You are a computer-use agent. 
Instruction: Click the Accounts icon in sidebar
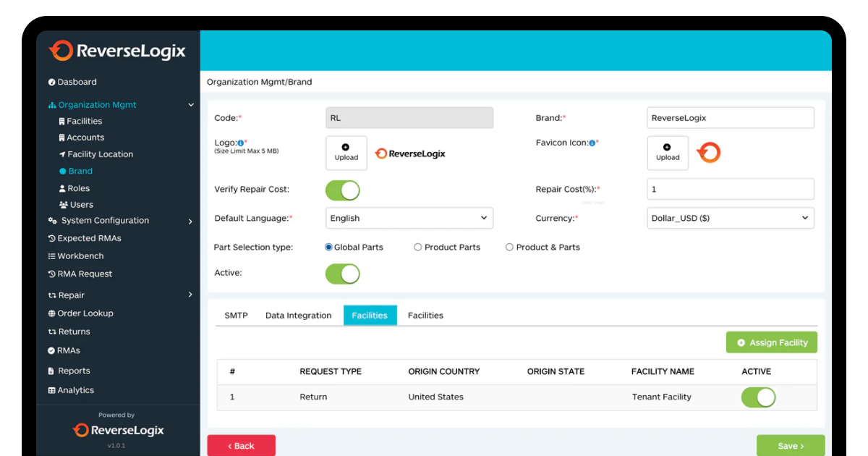pos(61,138)
